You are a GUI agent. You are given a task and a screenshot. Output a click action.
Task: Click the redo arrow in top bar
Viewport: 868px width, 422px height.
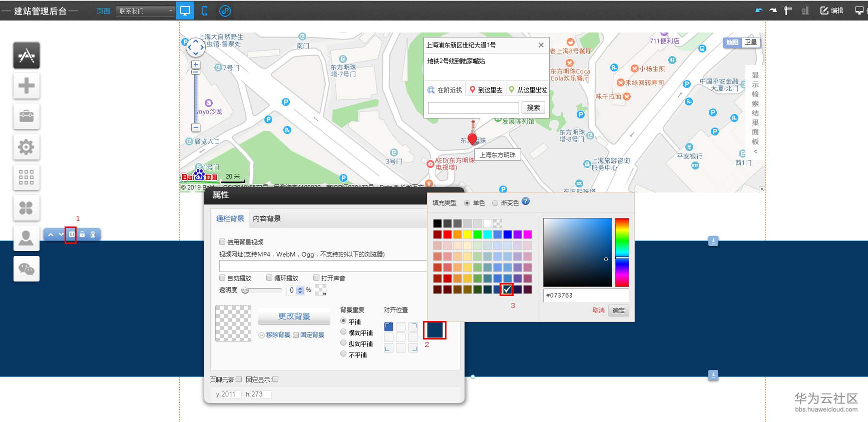pos(773,10)
